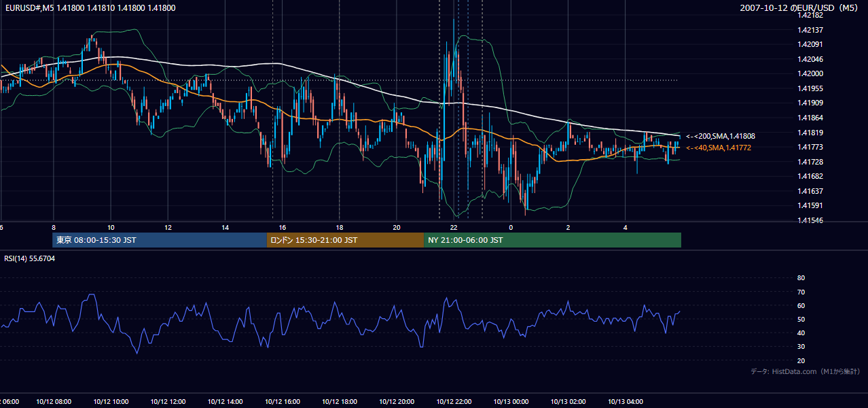Screen dimensions: 868x408
Task: Click the 40 SMA label 1.41772
Action: click(719, 148)
